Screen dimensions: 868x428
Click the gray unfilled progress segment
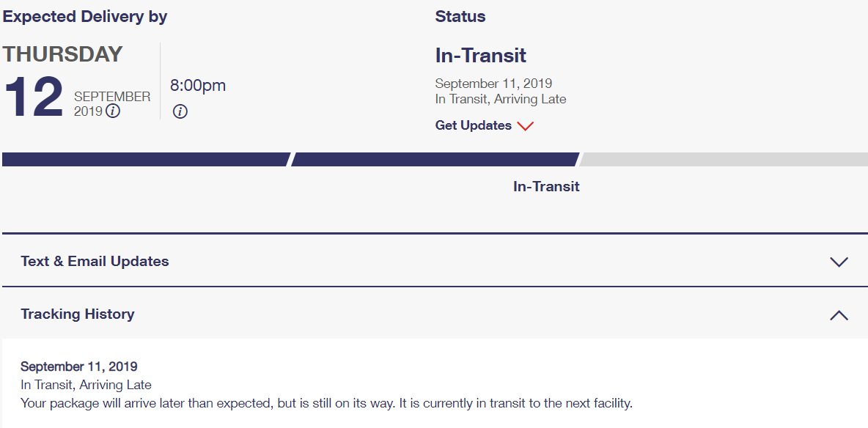coord(724,160)
